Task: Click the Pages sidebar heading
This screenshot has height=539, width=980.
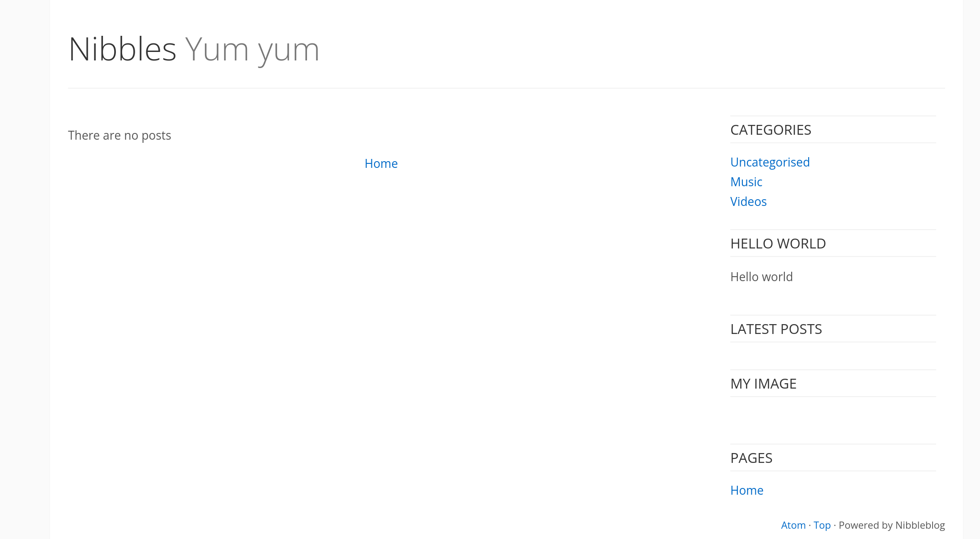Action: (751, 458)
